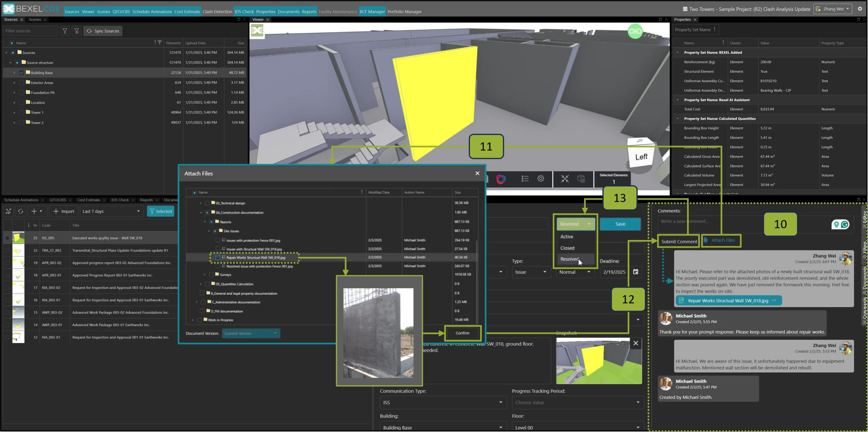Click Michael Smith avatar in second comment
This screenshot has width=868, height=432.
coord(666,318)
